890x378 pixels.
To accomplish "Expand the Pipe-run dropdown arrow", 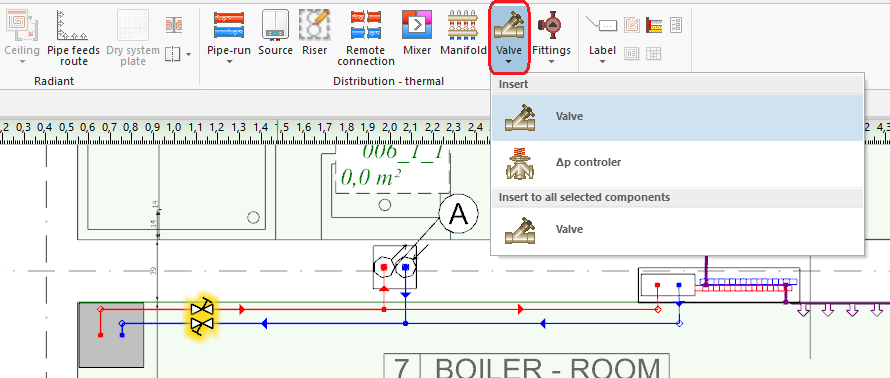I will 229,61.
